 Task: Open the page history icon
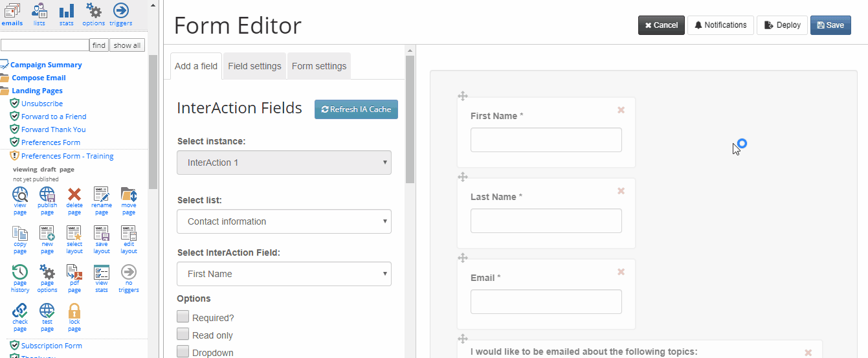pos(20,272)
